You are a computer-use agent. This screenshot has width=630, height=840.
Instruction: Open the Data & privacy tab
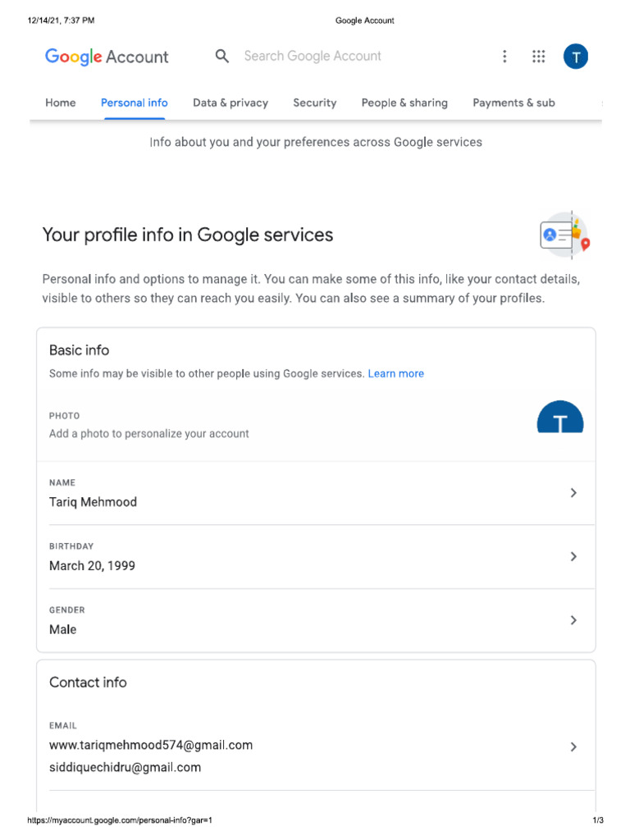[x=231, y=103]
